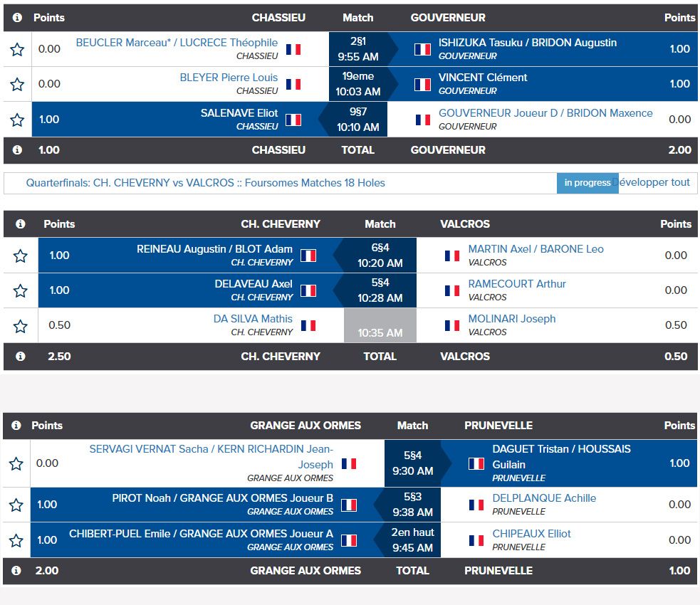The height and width of the screenshot is (605, 700).
Task: Expand the Quarterfinals CH. CHEVERNY vs VALCROS section
Action: (x=205, y=183)
